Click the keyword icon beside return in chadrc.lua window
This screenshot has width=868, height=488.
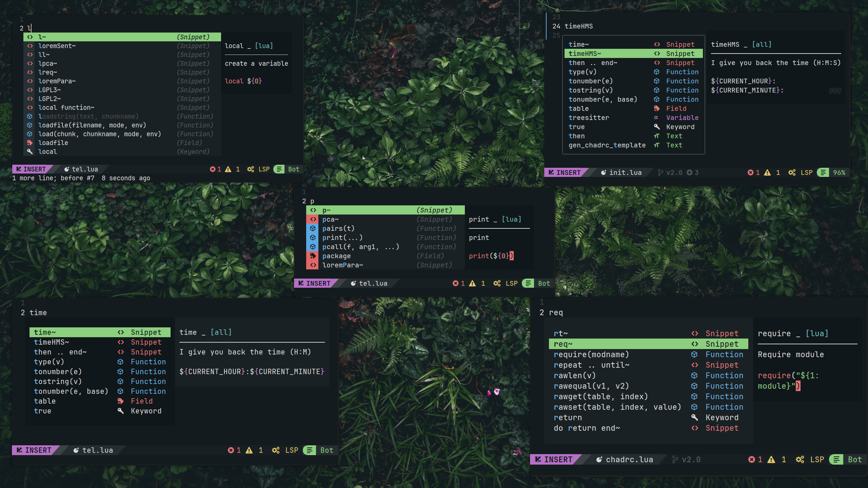click(694, 418)
